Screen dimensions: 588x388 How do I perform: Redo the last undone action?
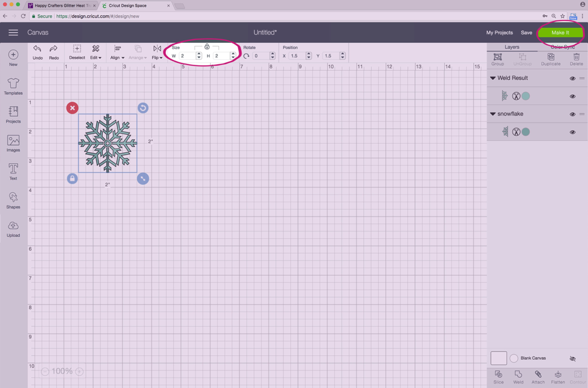[x=54, y=52]
